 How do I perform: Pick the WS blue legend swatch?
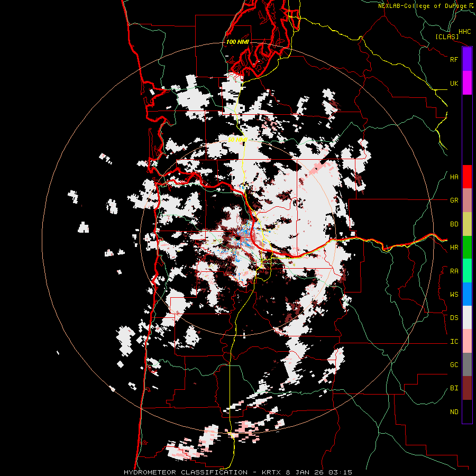tap(467, 294)
